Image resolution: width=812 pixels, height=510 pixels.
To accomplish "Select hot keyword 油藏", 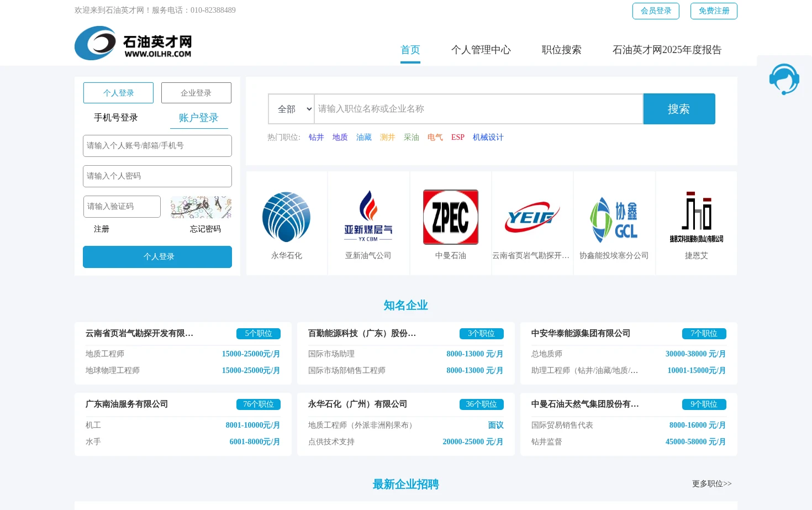I will click(x=363, y=137).
